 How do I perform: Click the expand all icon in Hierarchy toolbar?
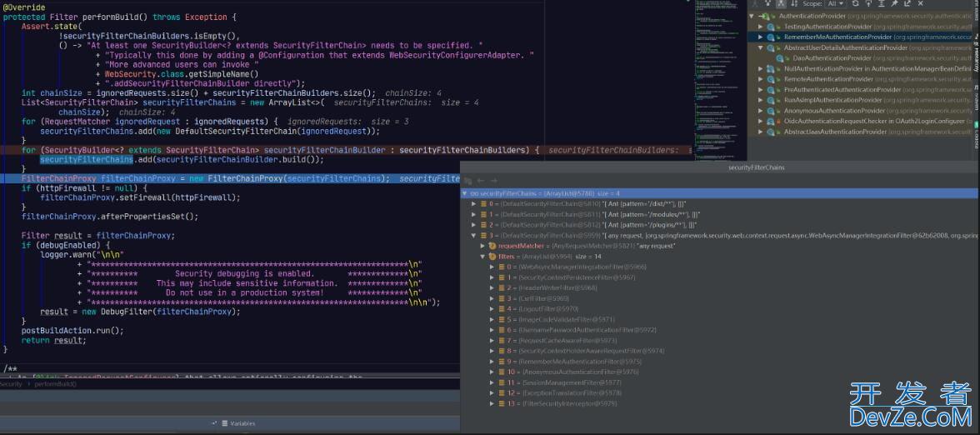[x=882, y=3]
